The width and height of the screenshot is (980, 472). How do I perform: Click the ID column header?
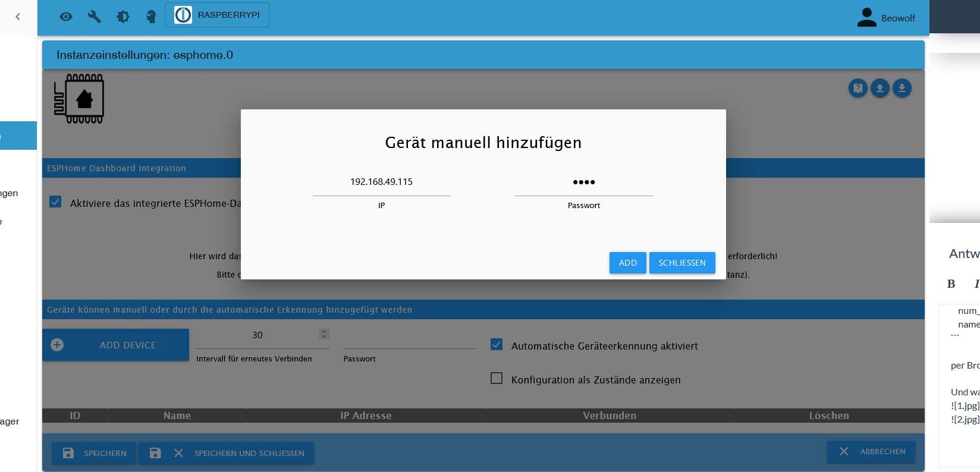pyautogui.click(x=75, y=416)
